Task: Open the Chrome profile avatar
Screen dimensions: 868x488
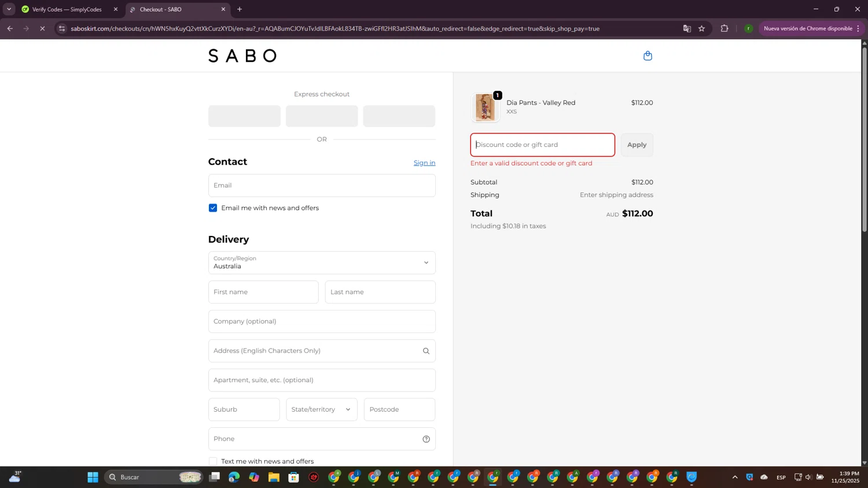Action: pyautogui.click(x=748, y=28)
